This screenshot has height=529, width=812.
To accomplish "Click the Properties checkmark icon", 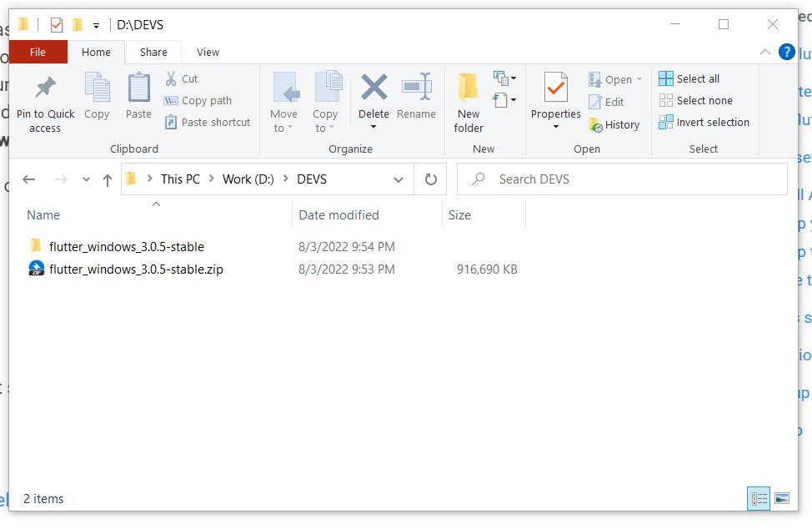I will pos(556,88).
